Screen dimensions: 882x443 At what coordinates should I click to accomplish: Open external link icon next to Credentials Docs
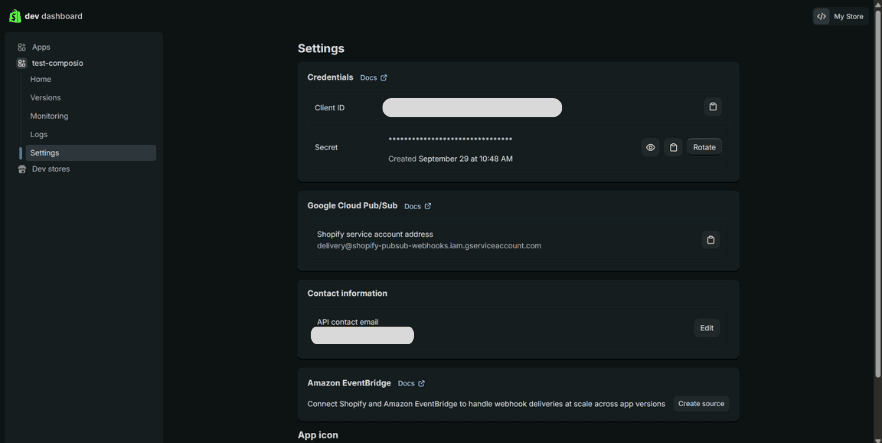[384, 78]
